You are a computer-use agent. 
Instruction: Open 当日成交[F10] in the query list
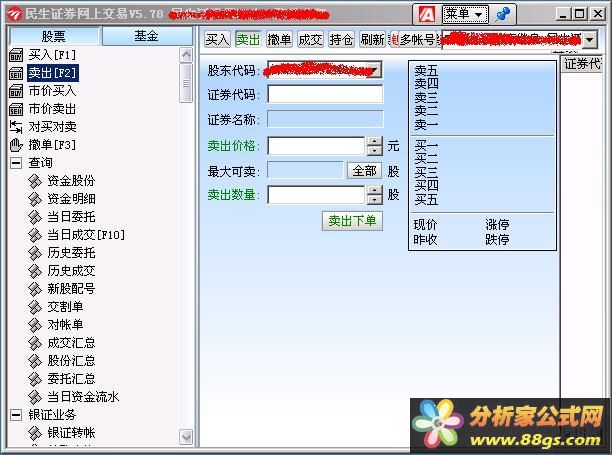pos(86,235)
